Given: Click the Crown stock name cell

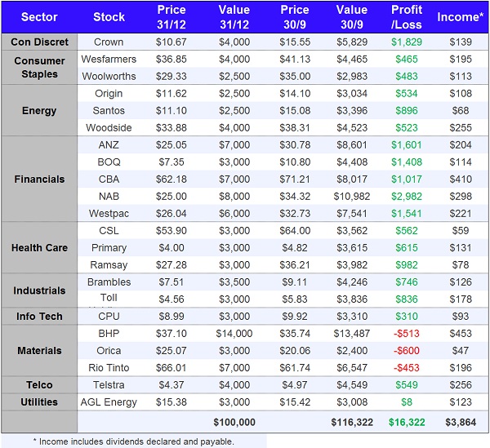Looking at the screenshot, I should coord(109,42).
